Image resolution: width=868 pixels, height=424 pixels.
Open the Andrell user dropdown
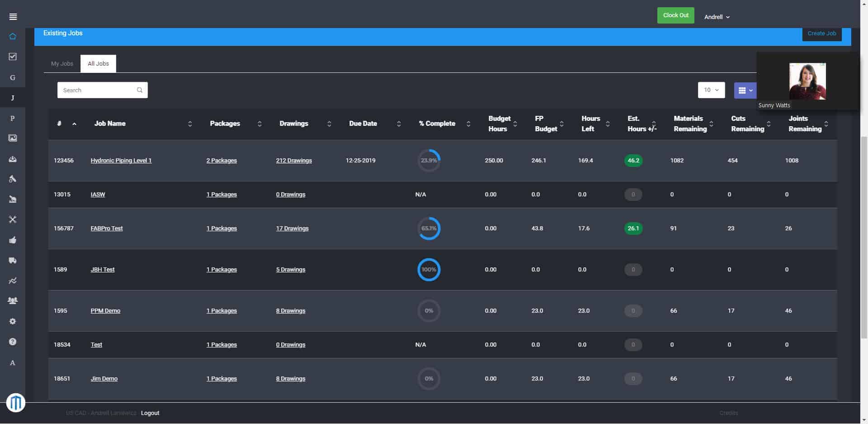pyautogui.click(x=717, y=17)
